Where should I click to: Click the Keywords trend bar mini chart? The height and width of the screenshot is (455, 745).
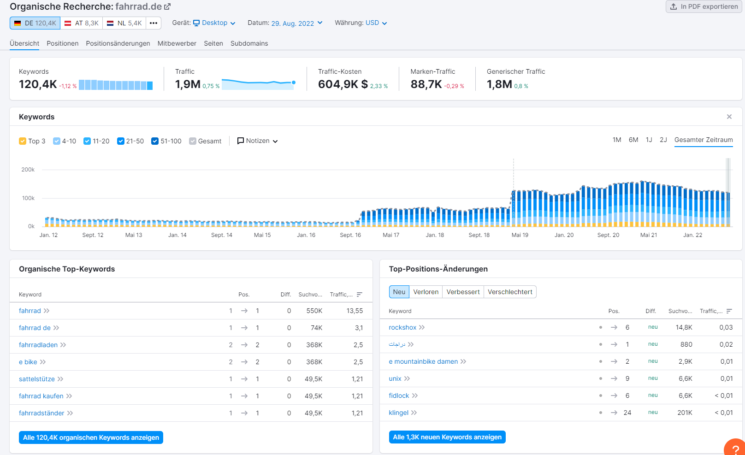(x=116, y=85)
